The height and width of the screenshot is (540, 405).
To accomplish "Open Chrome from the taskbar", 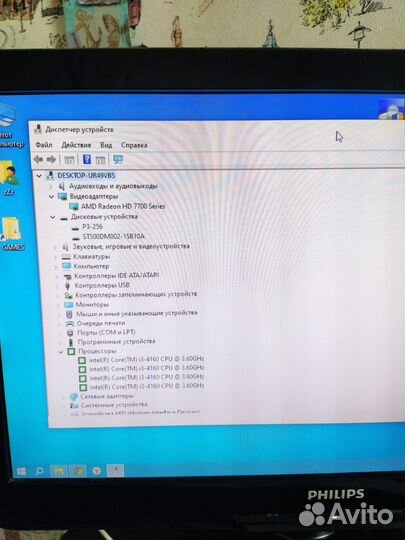I will click(78, 471).
